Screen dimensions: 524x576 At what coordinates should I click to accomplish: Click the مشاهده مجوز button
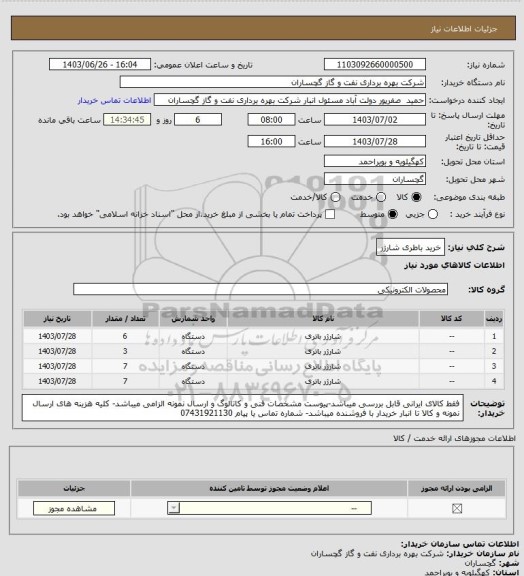pos(73,508)
